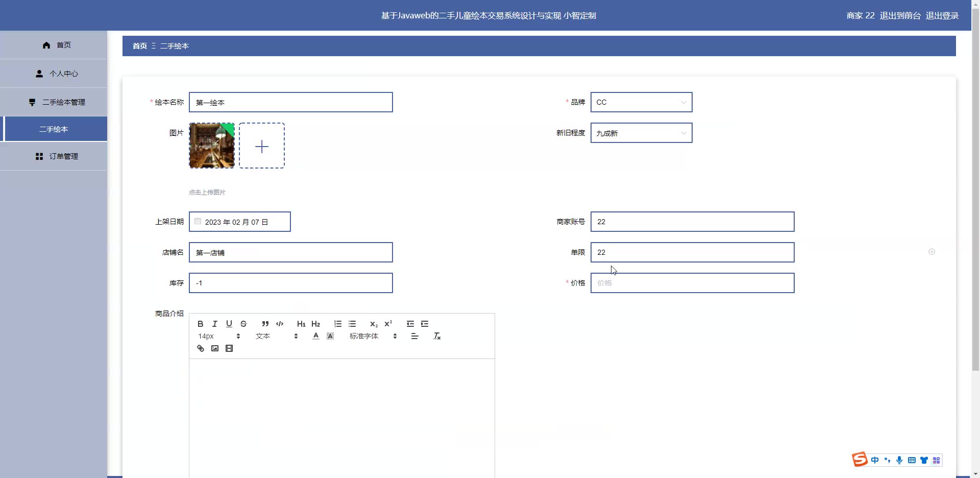
Task: Click the uploaded book picture thumbnail
Action: pos(212,146)
